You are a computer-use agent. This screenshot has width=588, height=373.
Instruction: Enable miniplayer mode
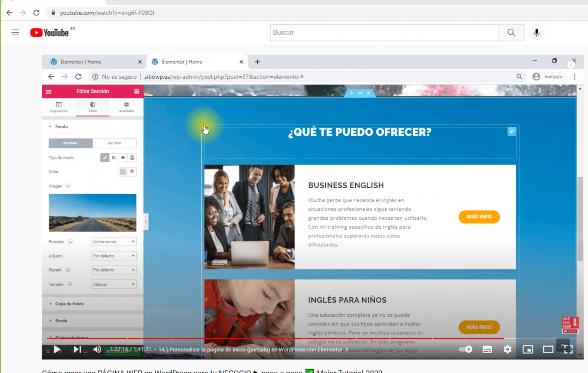pos(528,350)
